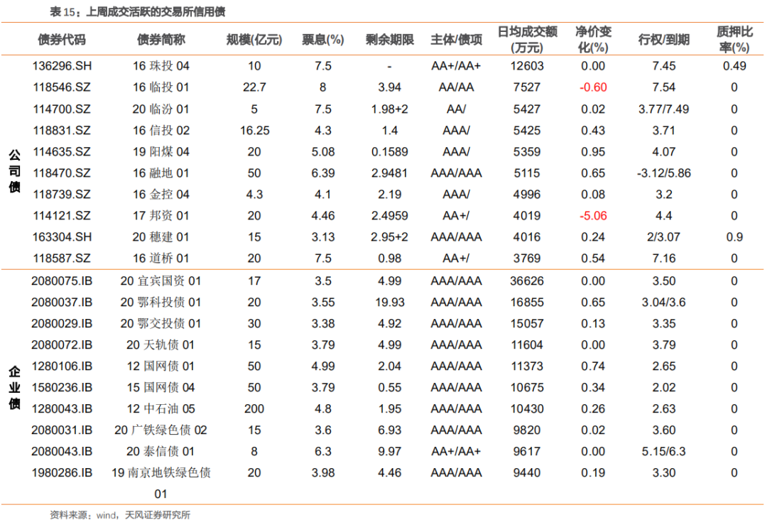Click bond name '12 中石油 05'
Screen dimensions: 767x532
[x=161, y=408]
